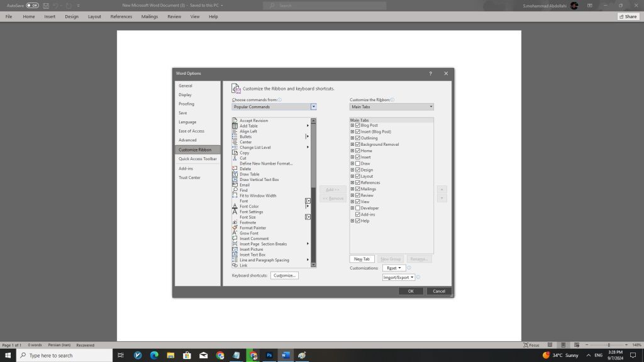Click the Email command icon in list

235,185
